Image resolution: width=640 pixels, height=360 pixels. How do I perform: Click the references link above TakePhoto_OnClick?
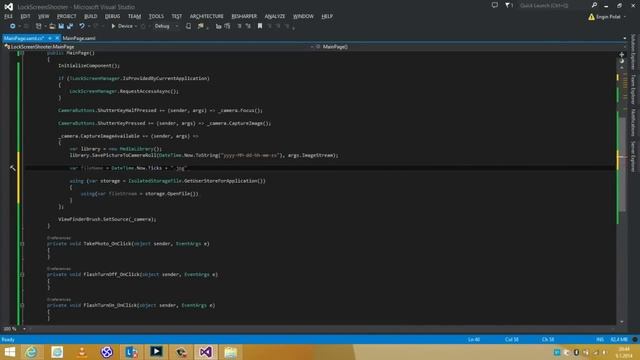tap(59, 238)
